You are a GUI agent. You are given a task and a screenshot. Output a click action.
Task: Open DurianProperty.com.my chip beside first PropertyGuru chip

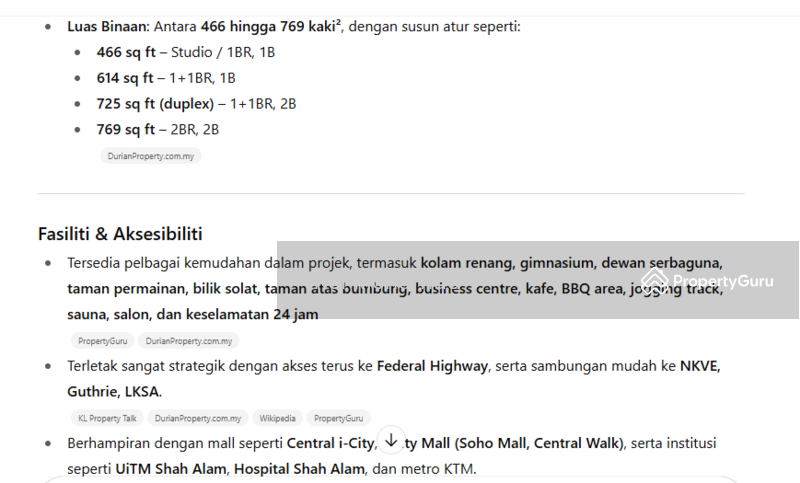pos(188,341)
